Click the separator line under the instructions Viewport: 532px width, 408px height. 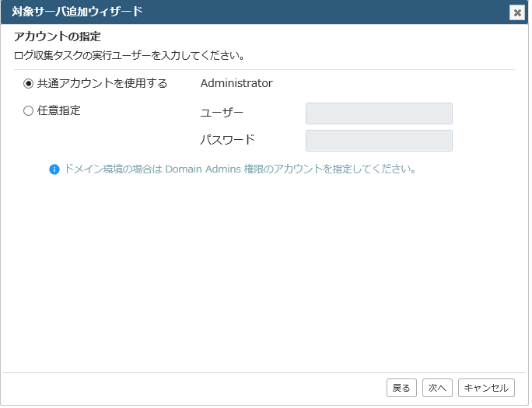coord(266,70)
